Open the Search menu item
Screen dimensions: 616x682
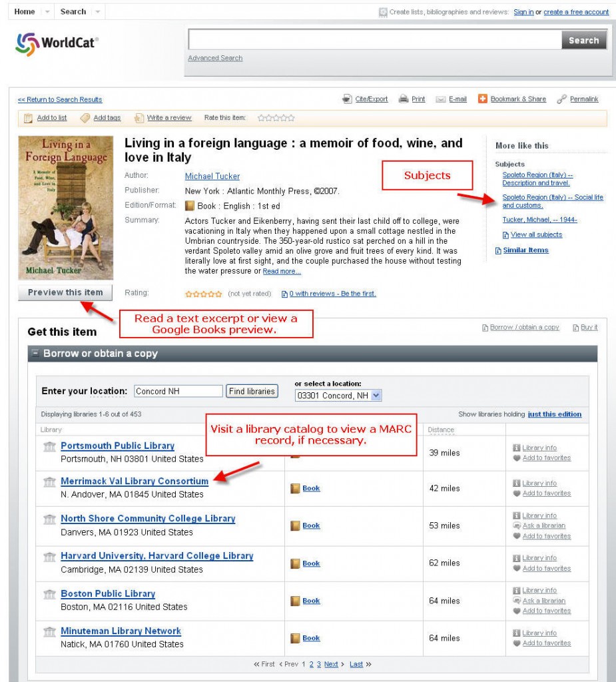[x=73, y=12]
